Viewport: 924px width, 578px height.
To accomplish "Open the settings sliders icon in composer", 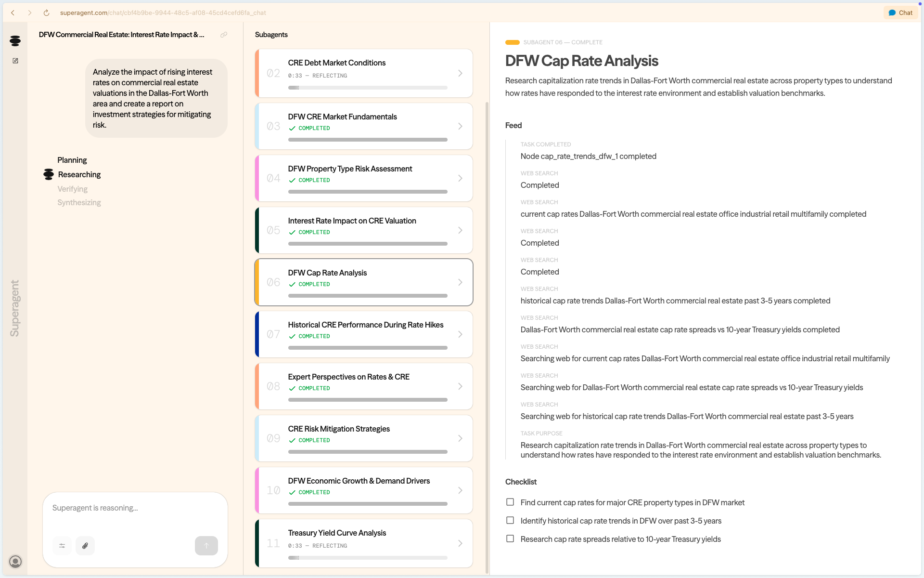I will coord(62,546).
